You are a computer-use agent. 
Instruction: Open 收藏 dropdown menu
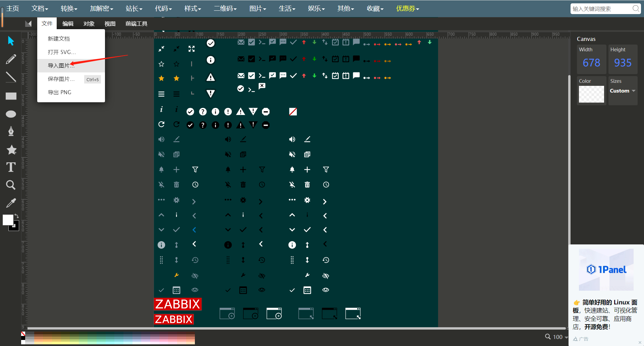375,8
